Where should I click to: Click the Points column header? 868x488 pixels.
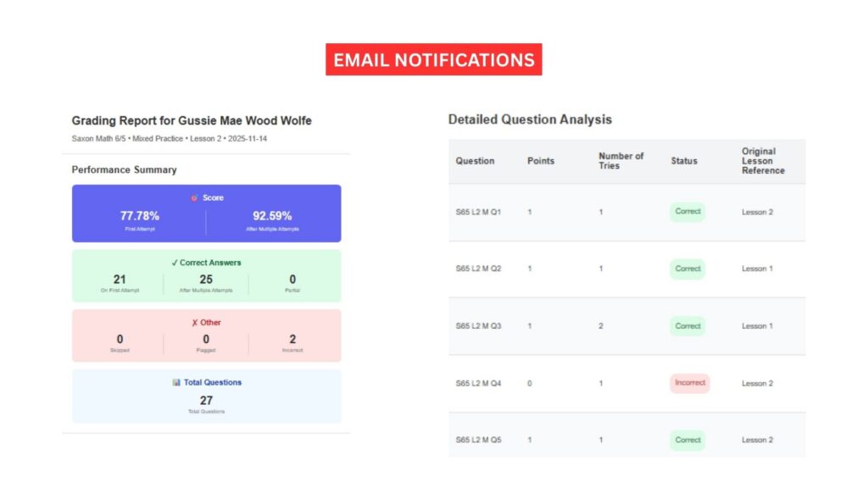pyautogui.click(x=540, y=161)
